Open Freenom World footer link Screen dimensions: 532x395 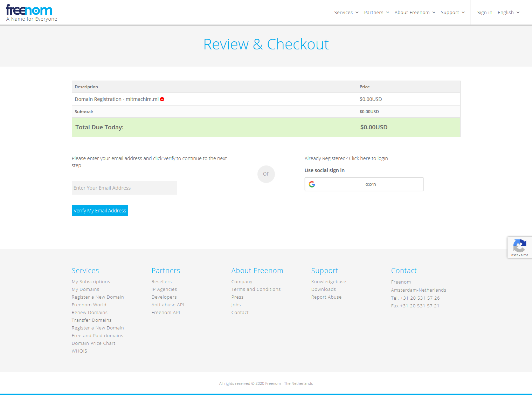coord(89,305)
